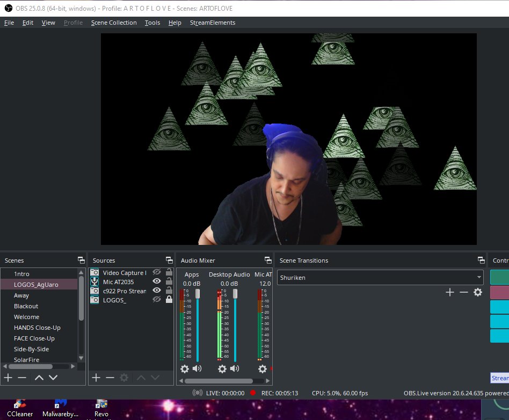
Task: Unlock the LOGOS_ source
Action: [169, 299]
